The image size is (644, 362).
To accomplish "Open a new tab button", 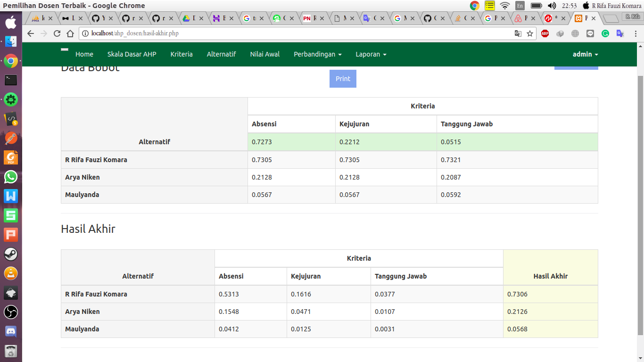I will pos(611,19).
